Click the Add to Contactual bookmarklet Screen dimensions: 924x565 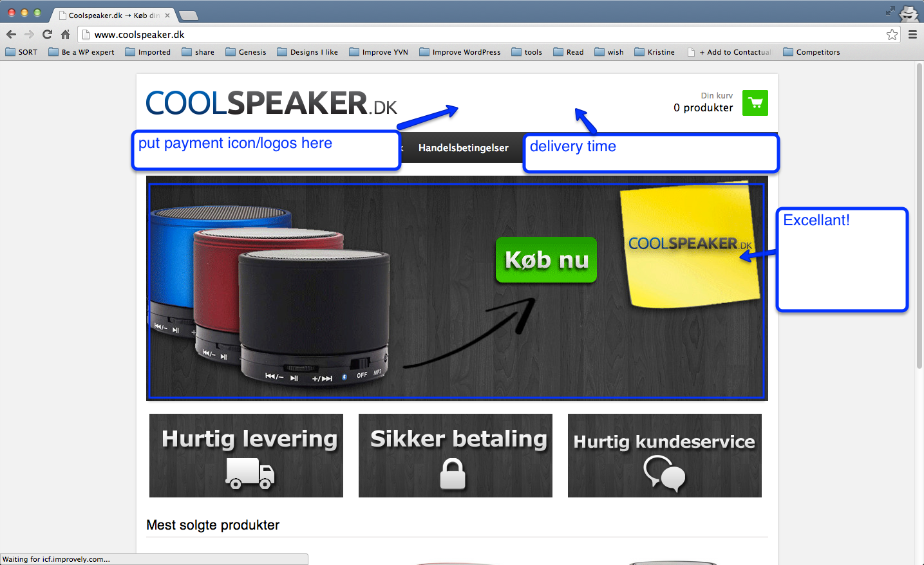(x=730, y=52)
